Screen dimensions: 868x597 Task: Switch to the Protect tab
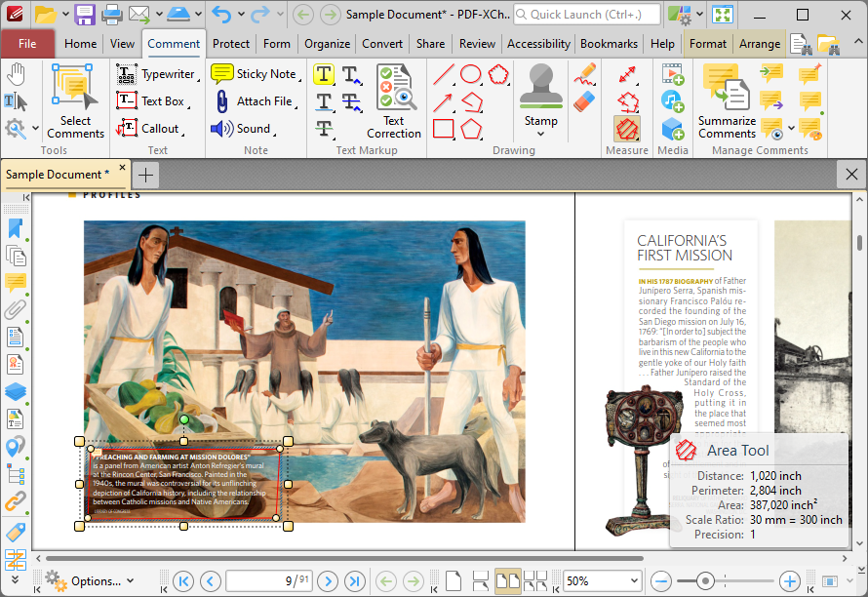[x=231, y=44]
